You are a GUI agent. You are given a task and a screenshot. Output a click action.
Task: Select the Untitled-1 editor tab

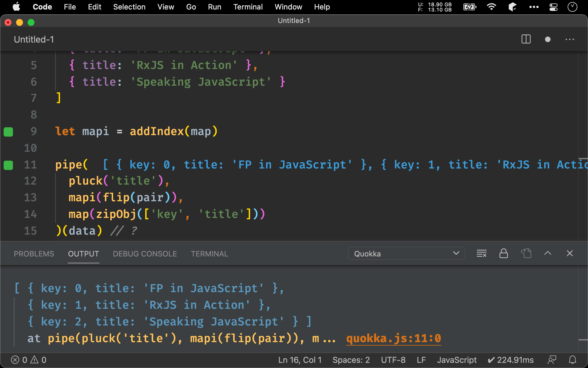coord(34,39)
